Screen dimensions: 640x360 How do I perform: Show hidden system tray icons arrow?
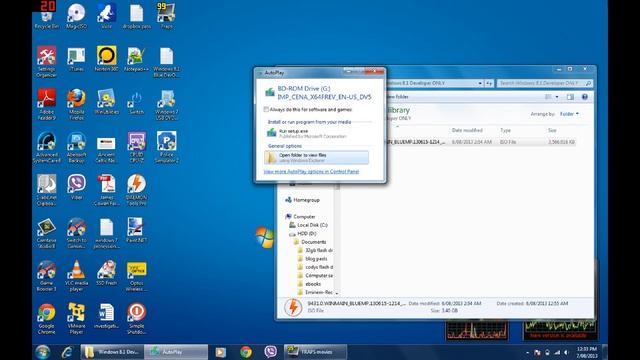(527, 352)
